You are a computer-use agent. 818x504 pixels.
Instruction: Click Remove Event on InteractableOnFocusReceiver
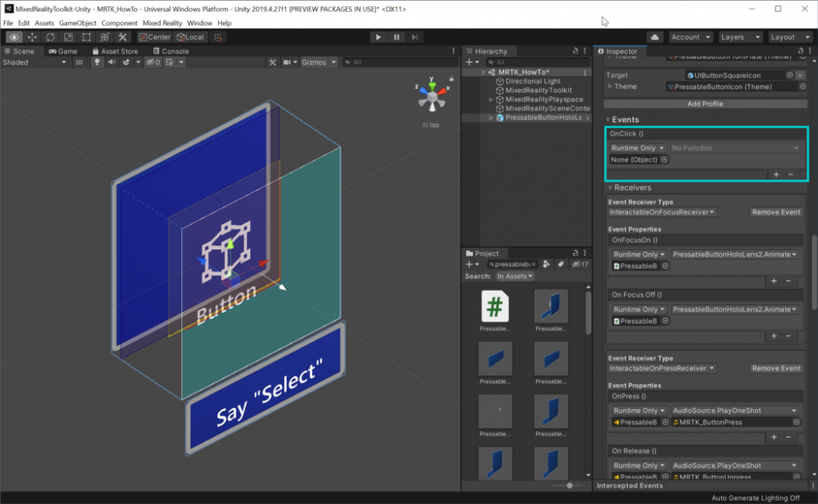point(775,212)
